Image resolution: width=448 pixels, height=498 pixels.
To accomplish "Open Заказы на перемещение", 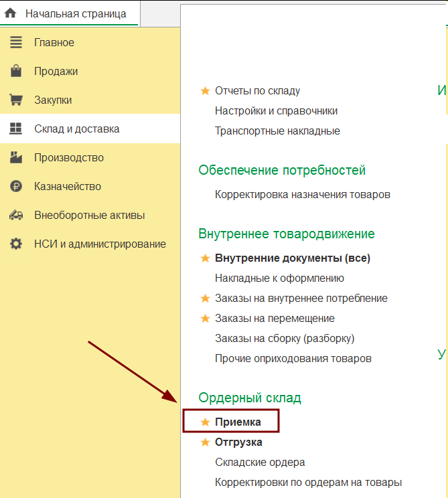I will tap(275, 318).
